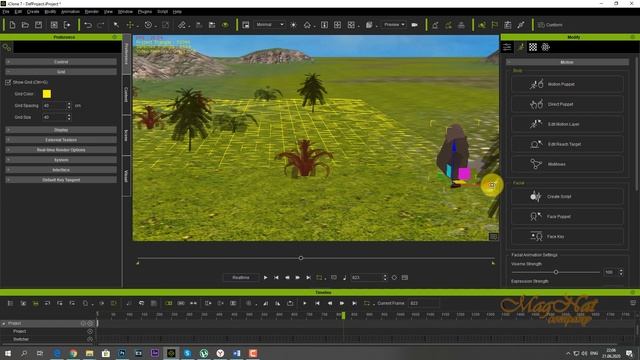Toggle loop playback under viewport
This screenshot has width=640, height=360.
tap(319, 278)
